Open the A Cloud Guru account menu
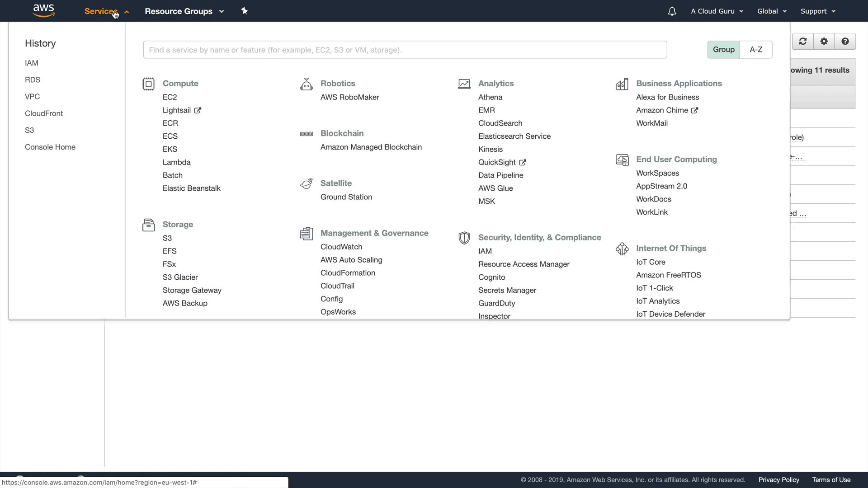868x488 pixels. tap(717, 11)
